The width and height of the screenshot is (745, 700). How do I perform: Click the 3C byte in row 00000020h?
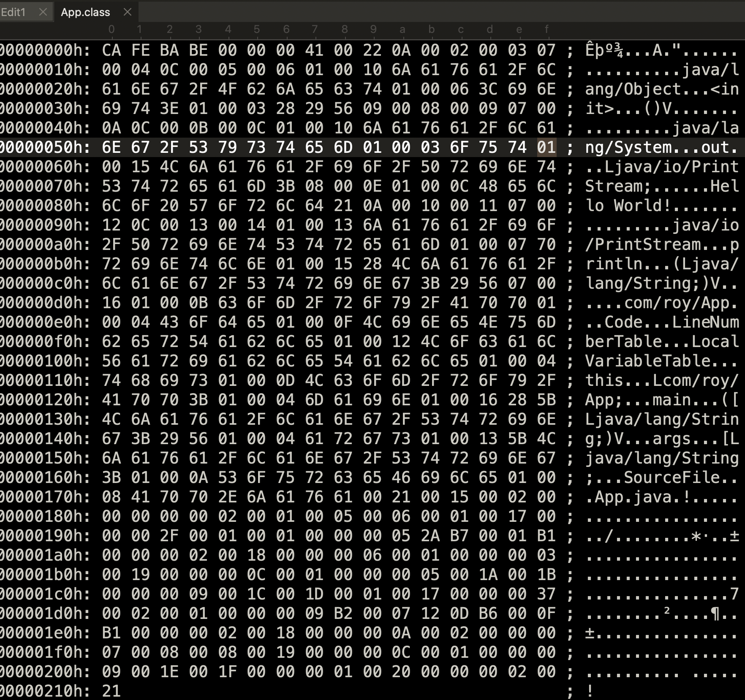(488, 89)
